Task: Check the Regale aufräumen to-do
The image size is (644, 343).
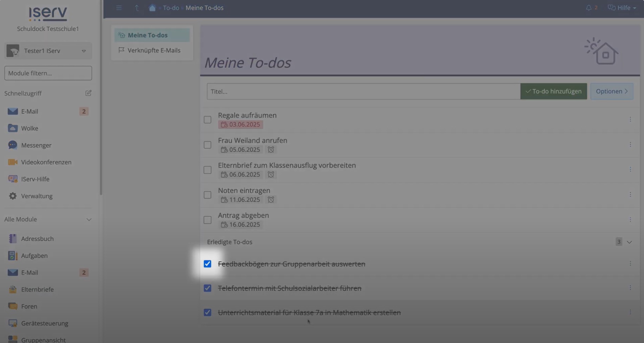Action: [x=208, y=120]
